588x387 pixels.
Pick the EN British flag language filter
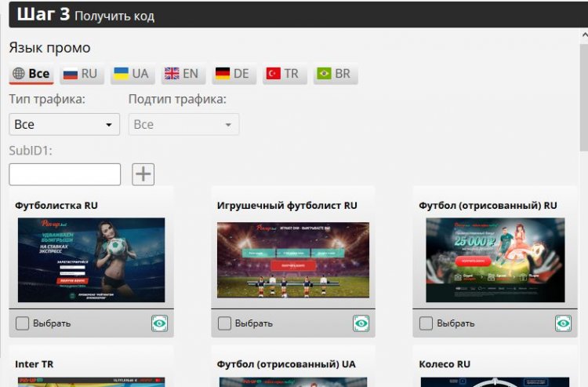click(x=180, y=74)
